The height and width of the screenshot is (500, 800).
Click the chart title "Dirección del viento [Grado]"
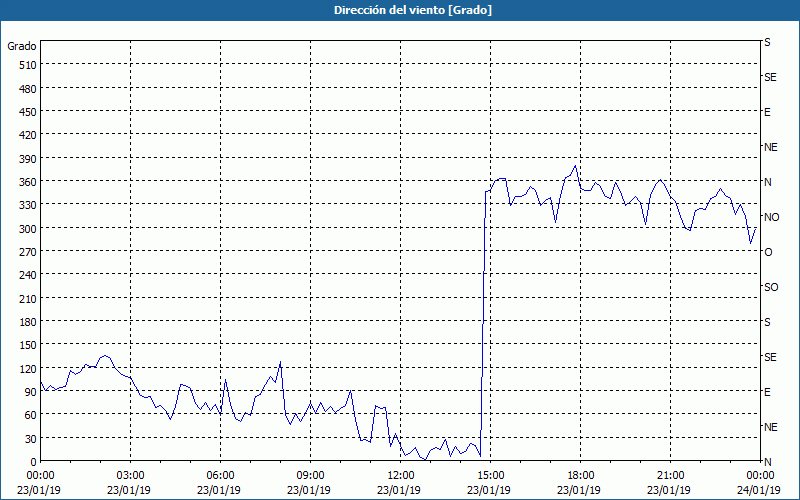[413, 10]
